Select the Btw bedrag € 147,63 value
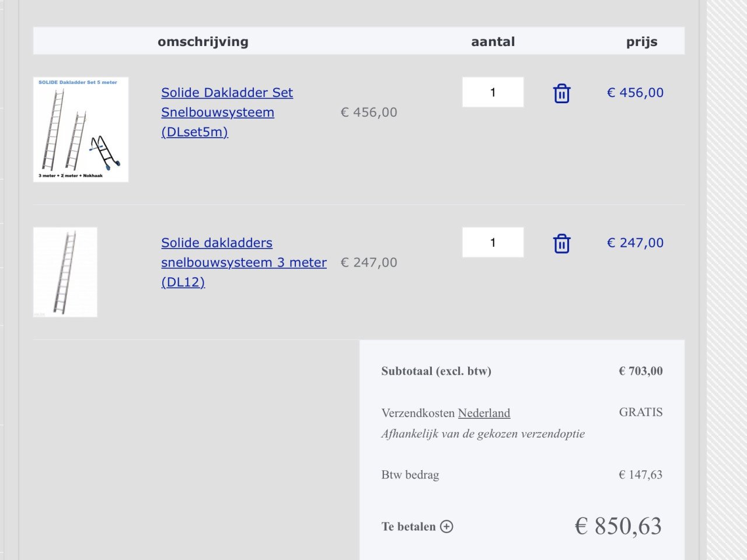 [x=641, y=475]
